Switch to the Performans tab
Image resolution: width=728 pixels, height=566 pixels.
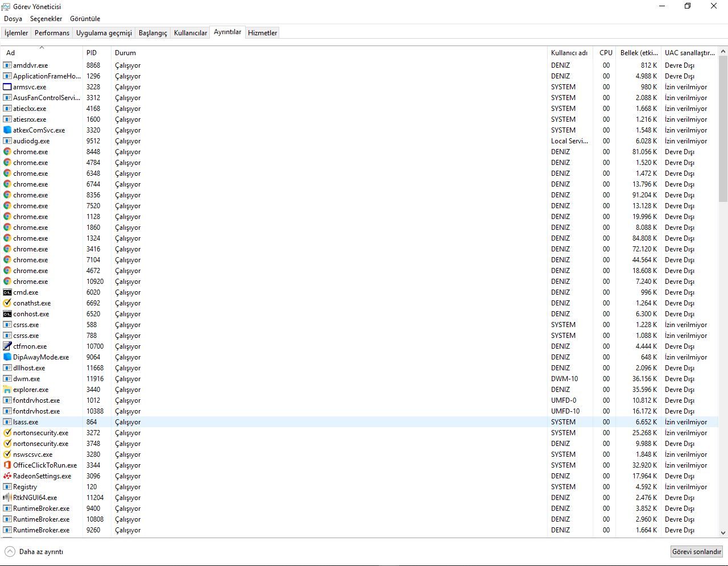click(x=52, y=33)
